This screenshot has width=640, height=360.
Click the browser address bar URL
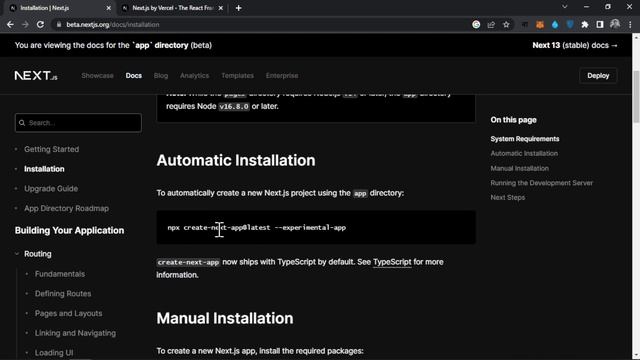113,24
